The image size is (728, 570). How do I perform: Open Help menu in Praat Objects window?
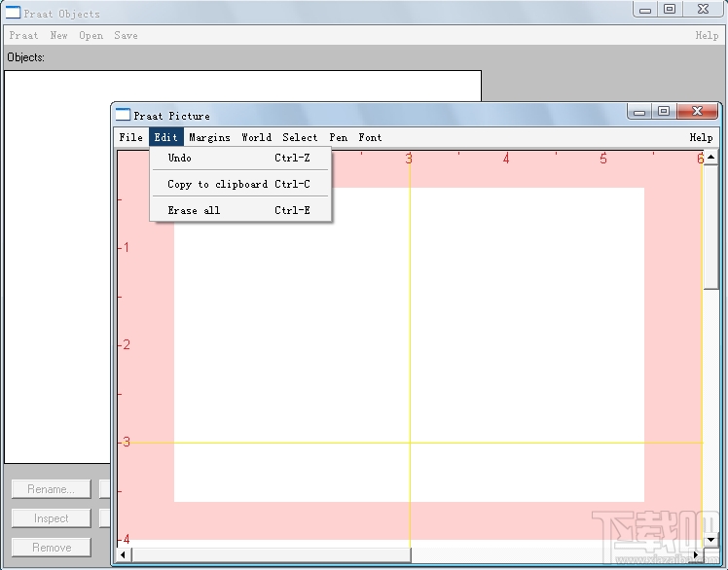pyautogui.click(x=707, y=35)
